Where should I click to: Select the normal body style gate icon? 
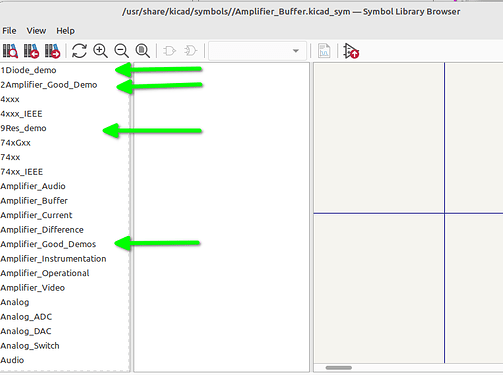click(169, 51)
